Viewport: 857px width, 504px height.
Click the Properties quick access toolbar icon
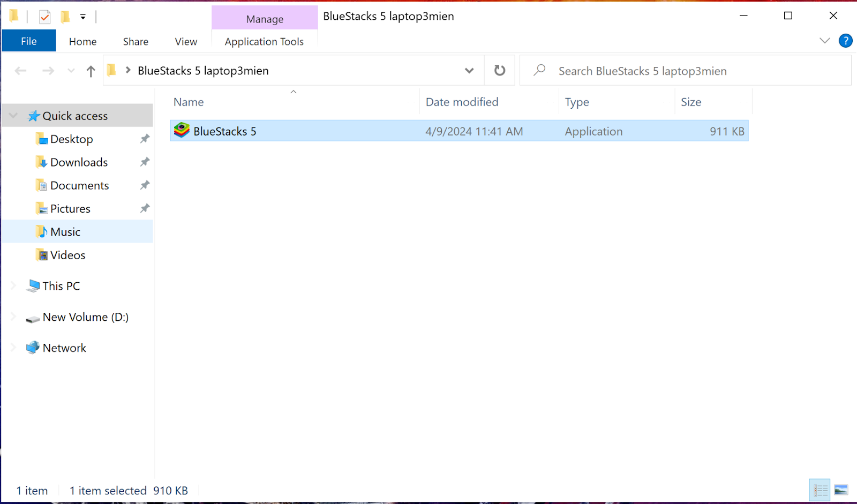tap(45, 17)
